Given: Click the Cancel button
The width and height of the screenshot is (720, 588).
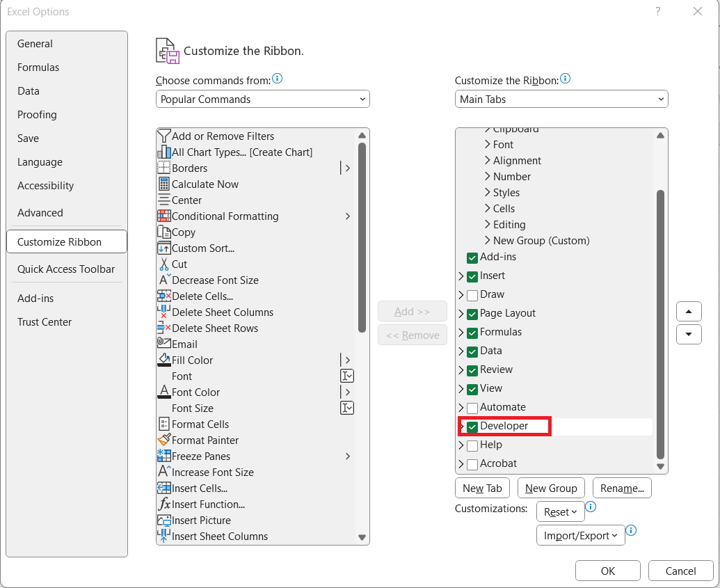Looking at the screenshot, I should coord(680,571).
